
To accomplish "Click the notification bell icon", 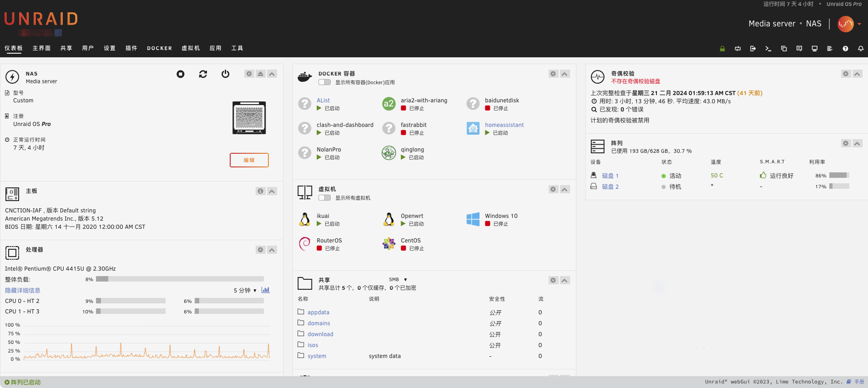I will click(x=861, y=49).
